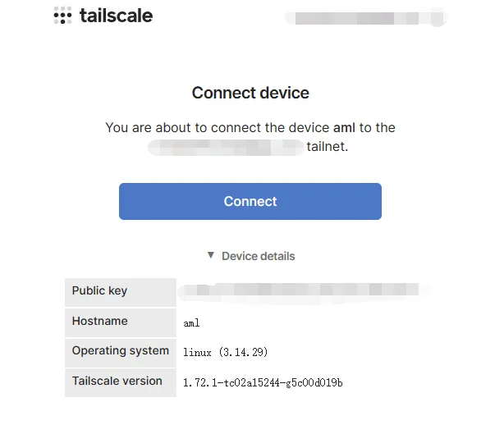Click the bold device name aml in description
Image resolution: width=504 pixels, height=425 pixels.
click(342, 128)
